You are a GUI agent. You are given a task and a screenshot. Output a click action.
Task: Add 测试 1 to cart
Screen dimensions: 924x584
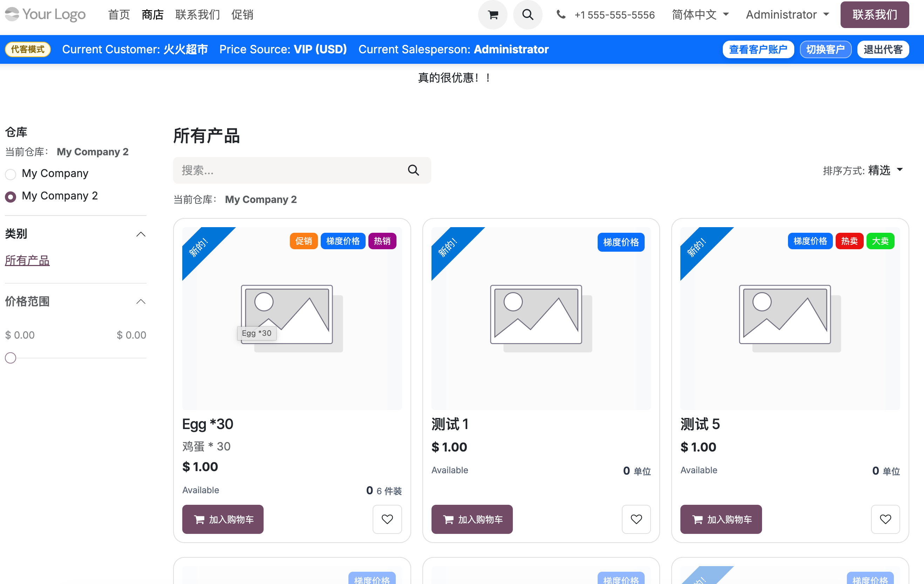tap(471, 519)
